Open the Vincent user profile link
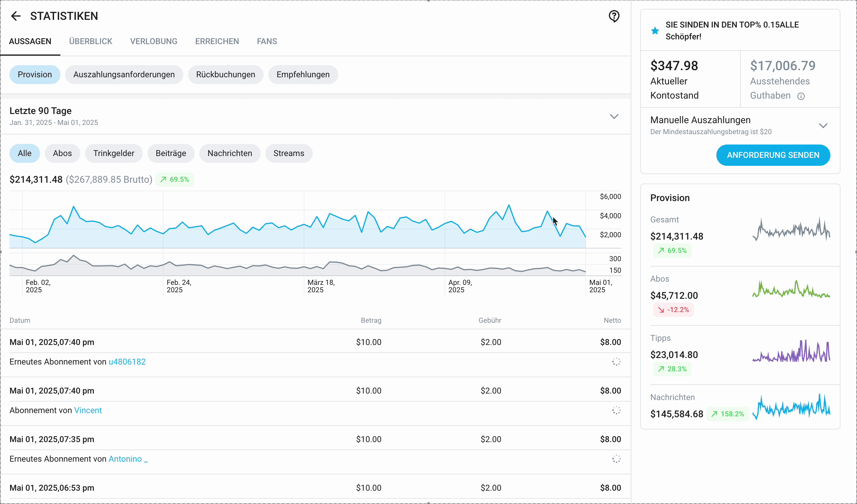 88,410
